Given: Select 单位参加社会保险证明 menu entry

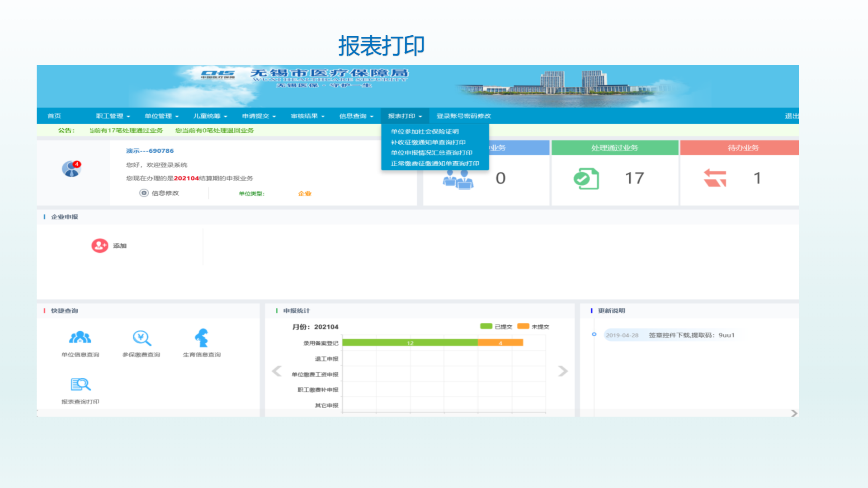Looking at the screenshot, I should click(x=425, y=131).
